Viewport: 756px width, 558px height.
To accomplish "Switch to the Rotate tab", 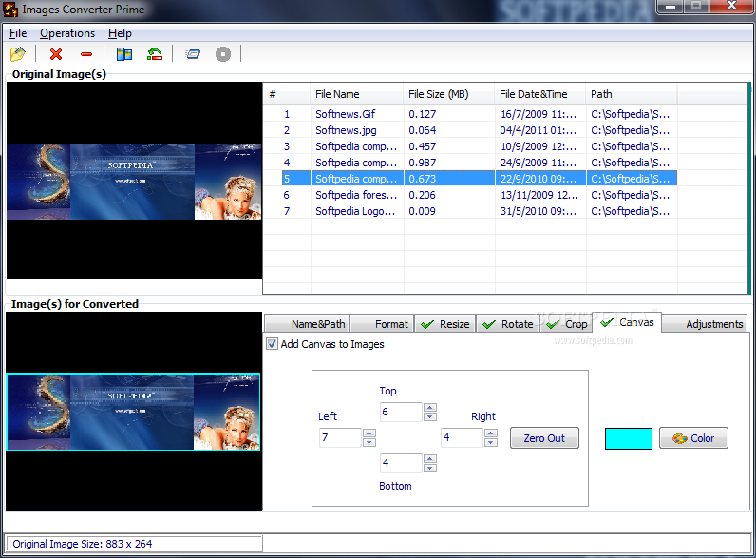I will click(x=508, y=324).
